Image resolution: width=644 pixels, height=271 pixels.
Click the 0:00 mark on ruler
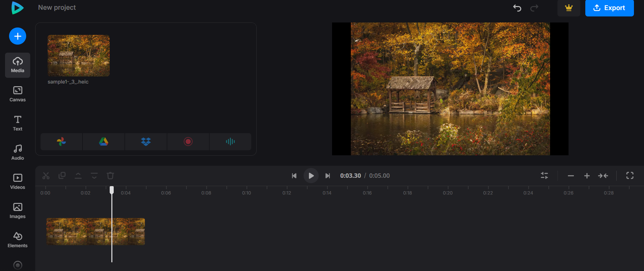(x=45, y=193)
